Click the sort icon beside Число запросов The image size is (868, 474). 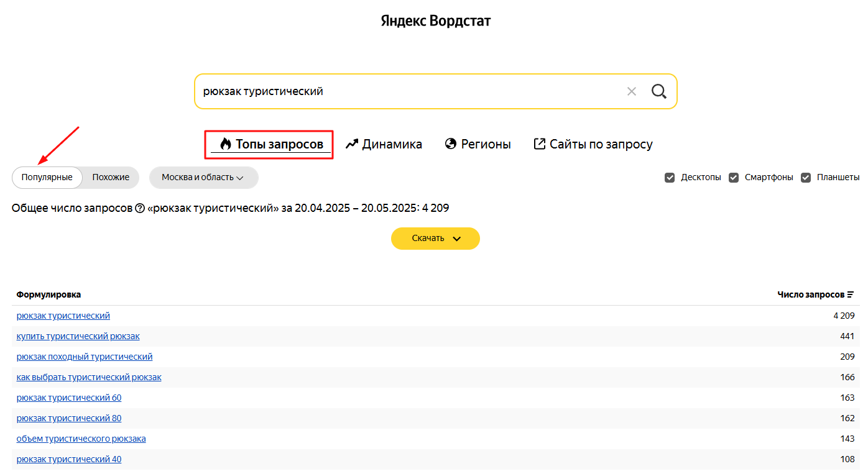851,294
